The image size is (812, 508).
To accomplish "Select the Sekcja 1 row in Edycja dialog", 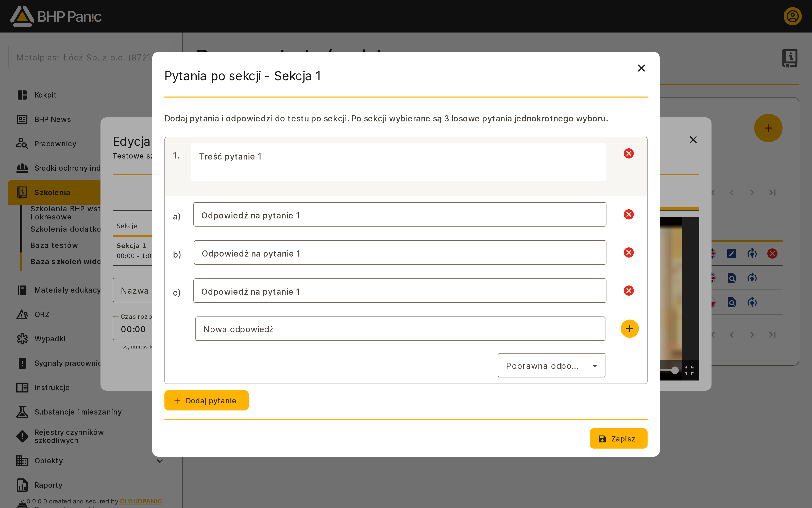I will point(132,251).
